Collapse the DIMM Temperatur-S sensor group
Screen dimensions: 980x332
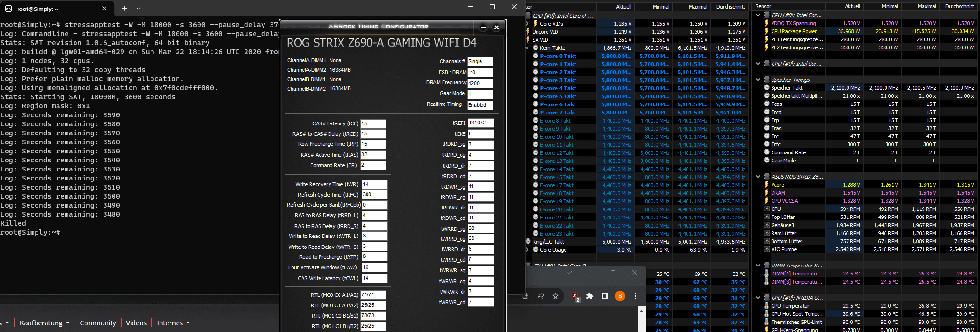(758, 266)
